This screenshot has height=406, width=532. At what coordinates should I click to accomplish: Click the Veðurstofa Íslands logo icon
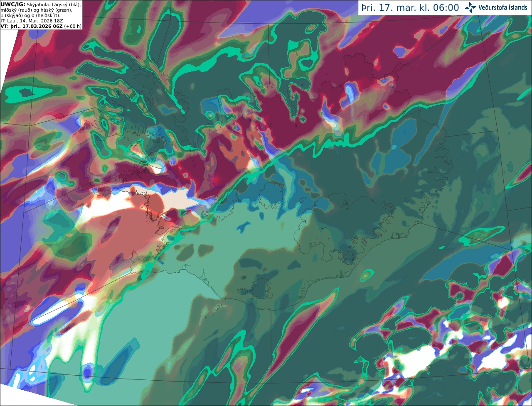[x=471, y=7]
